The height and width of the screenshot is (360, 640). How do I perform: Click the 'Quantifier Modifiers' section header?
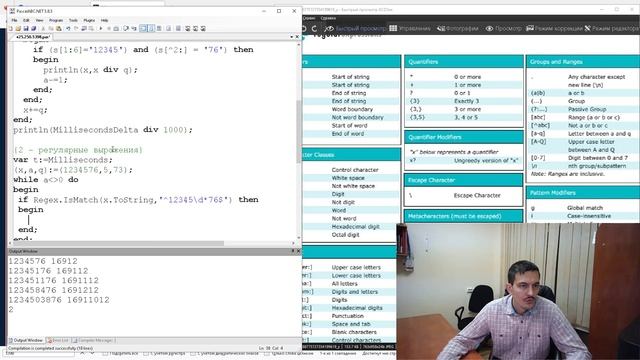(463, 137)
